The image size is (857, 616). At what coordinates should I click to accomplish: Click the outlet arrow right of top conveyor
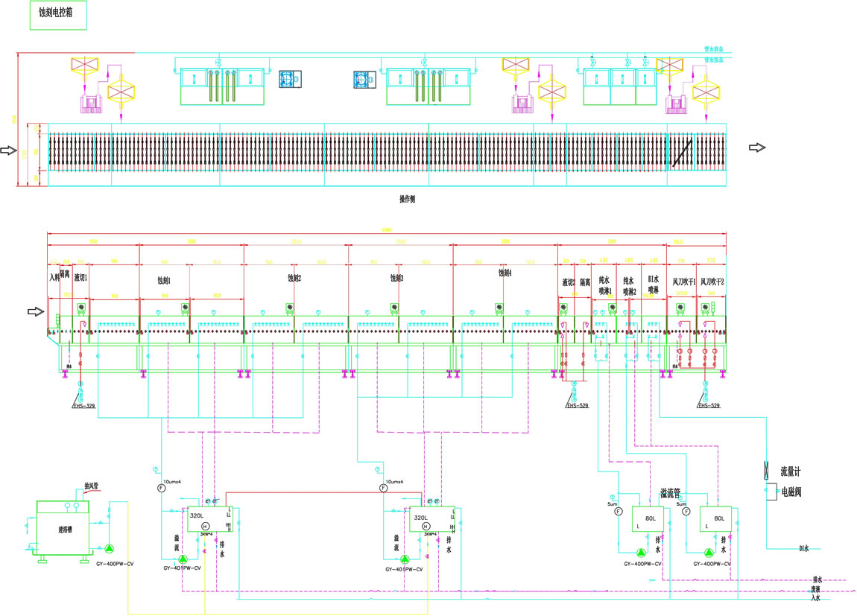click(x=756, y=148)
